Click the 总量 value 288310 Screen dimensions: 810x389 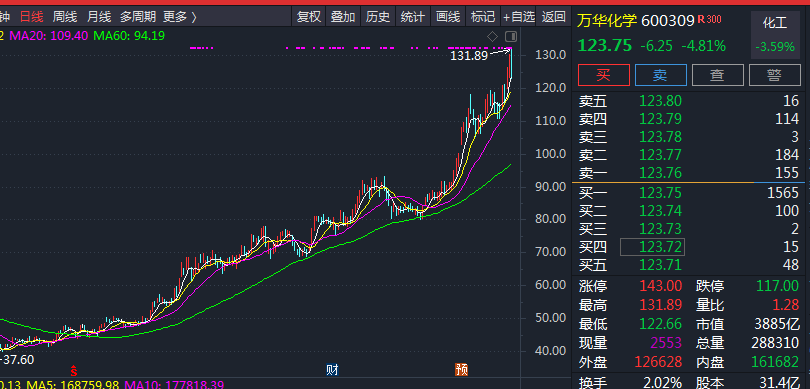pyautogui.click(x=775, y=343)
